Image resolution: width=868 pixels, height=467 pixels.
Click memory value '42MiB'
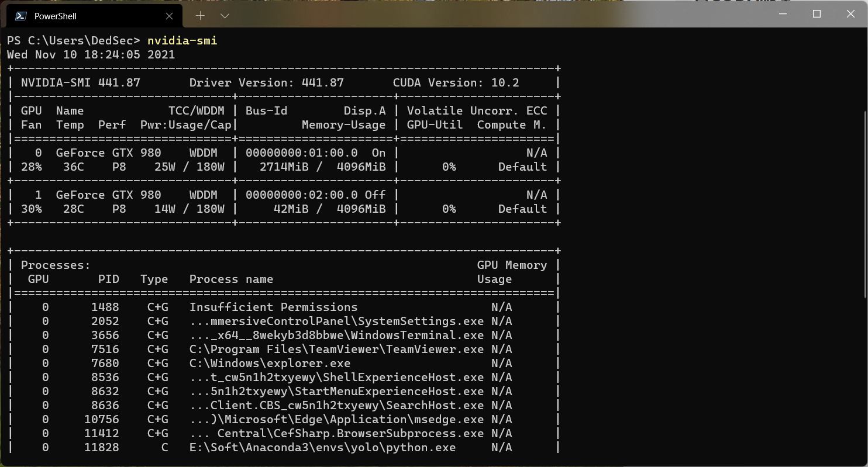pyautogui.click(x=291, y=209)
